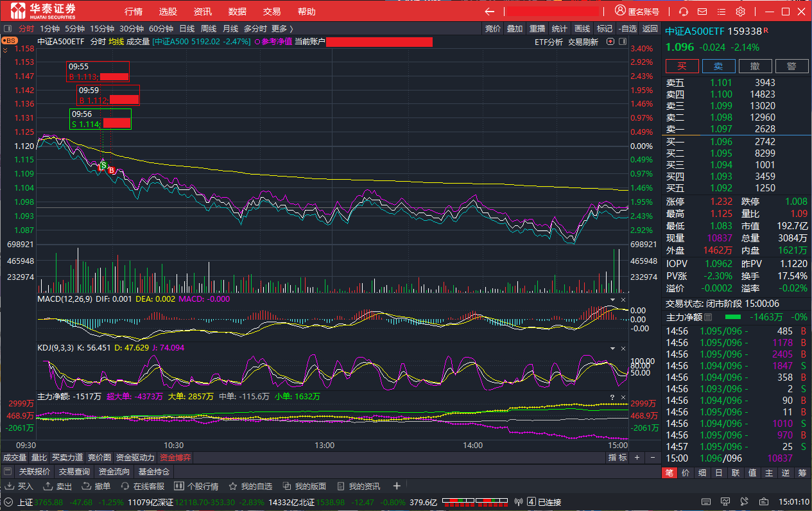Click the red 买 buy button
The width and height of the screenshot is (812, 511).
[x=682, y=66]
